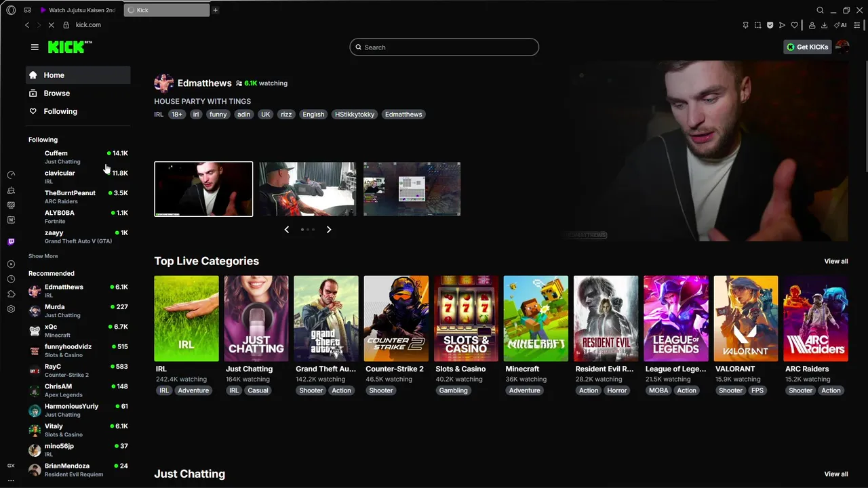Click the KICK logo
The image size is (868, 488).
click(70, 47)
